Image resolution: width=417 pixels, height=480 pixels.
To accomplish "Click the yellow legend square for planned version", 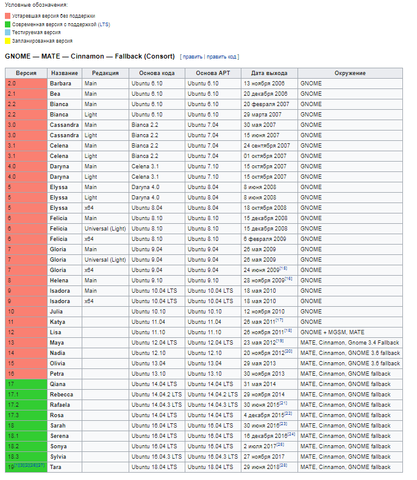I will coord(7,41).
